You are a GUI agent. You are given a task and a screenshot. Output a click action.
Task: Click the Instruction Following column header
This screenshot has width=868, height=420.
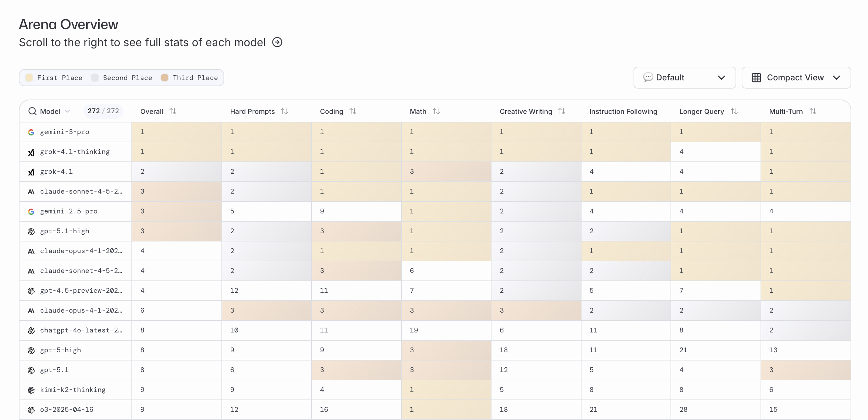[623, 111]
